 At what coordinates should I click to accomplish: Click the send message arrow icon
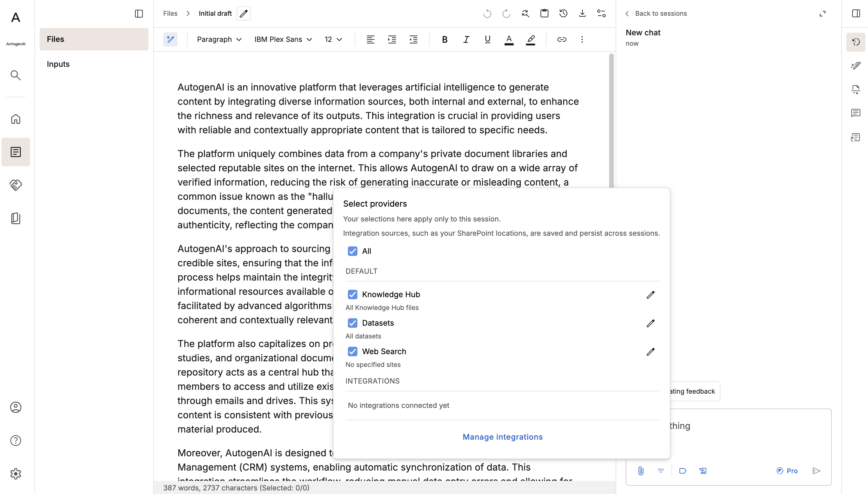[816, 471]
